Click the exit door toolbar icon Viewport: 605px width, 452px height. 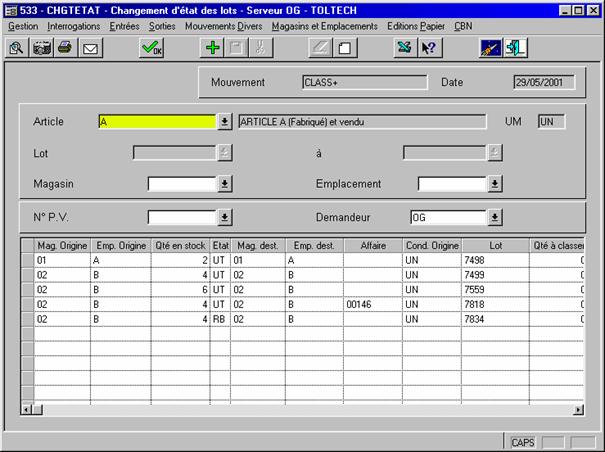[516, 48]
